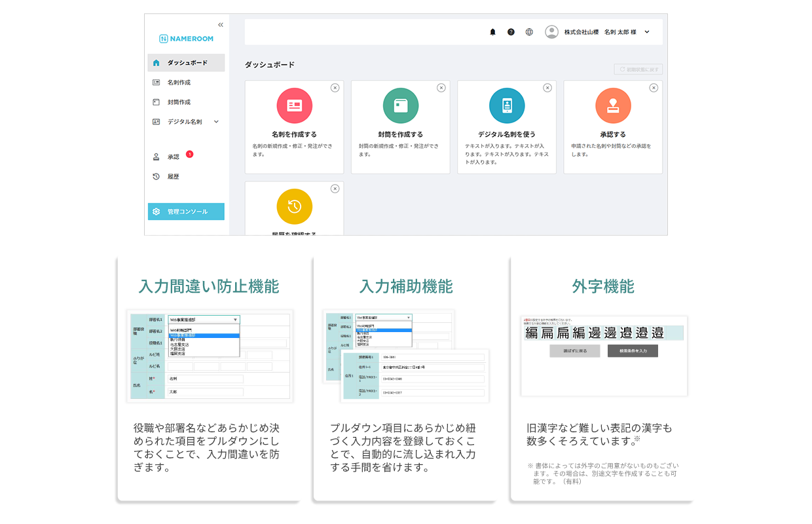Click the notification bell icon
Screen dimensions: 812x524
click(x=492, y=32)
